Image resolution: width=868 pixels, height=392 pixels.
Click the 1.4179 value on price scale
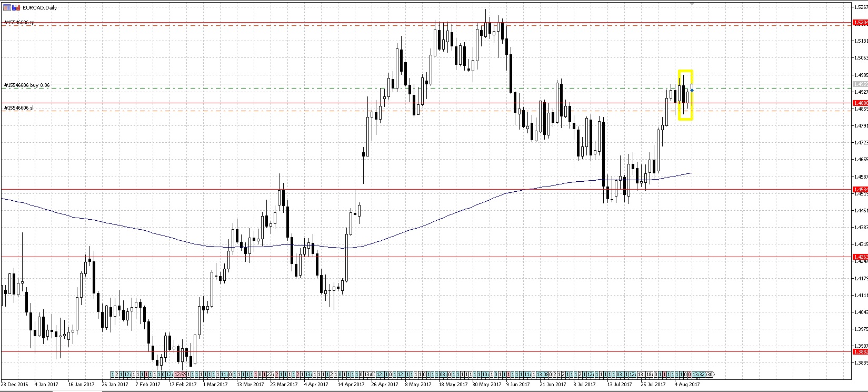[x=861, y=278]
